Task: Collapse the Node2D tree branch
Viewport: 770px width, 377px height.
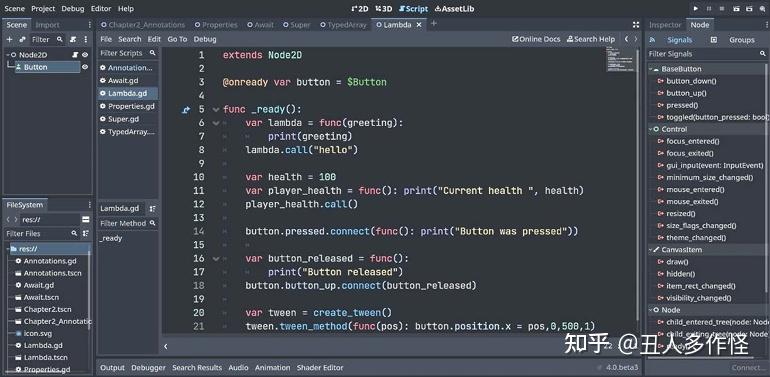Action: (7, 55)
